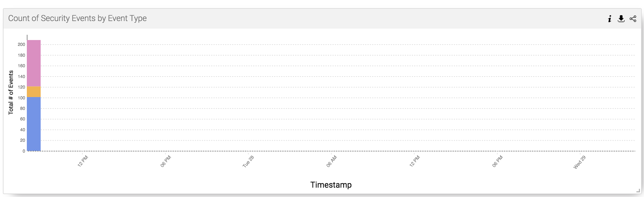The height and width of the screenshot is (197, 644).
Task: Select the pink bar segment above 120 events
Action: pyautogui.click(x=33, y=63)
